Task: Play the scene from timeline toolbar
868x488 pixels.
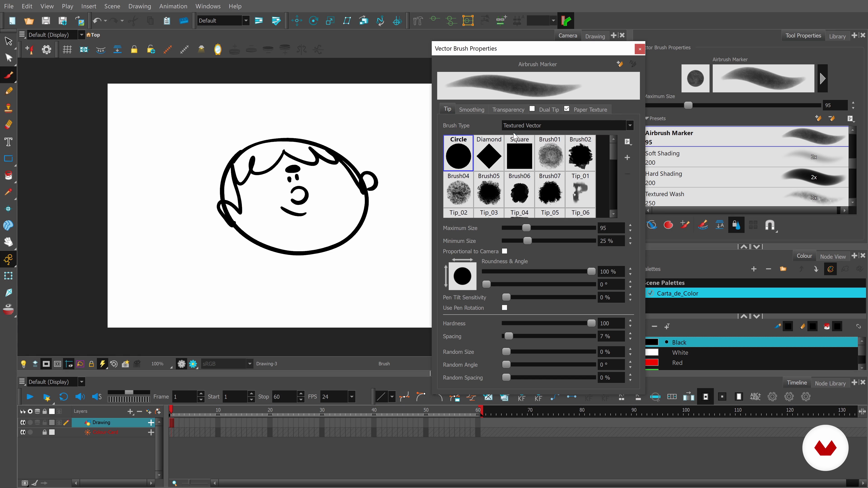Action: (30, 397)
